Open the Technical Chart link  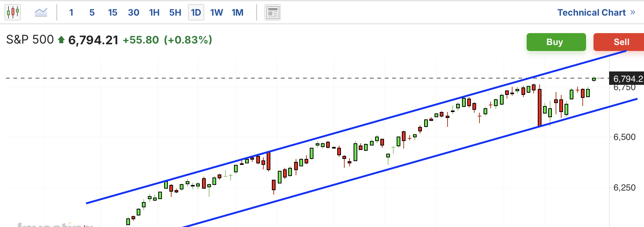(x=596, y=13)
